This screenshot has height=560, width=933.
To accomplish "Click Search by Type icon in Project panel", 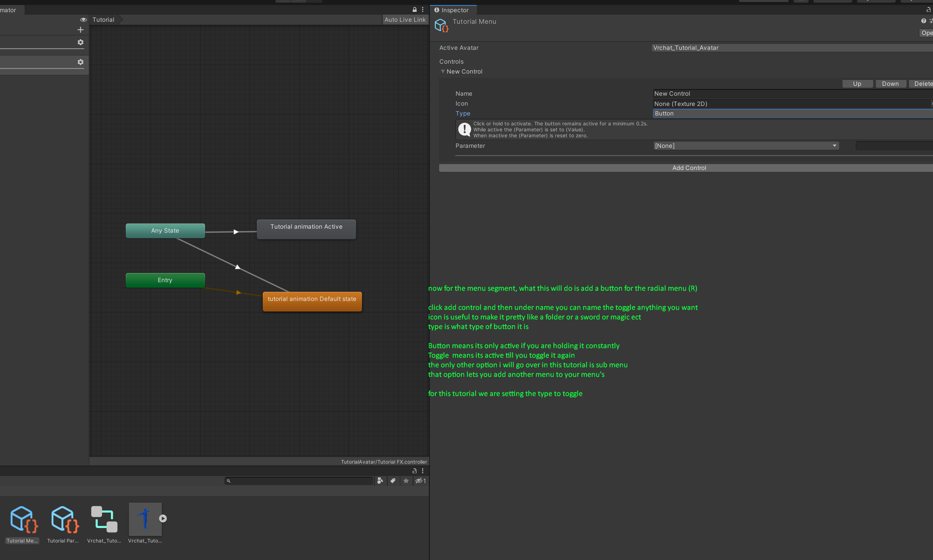I will coord(380,481).
